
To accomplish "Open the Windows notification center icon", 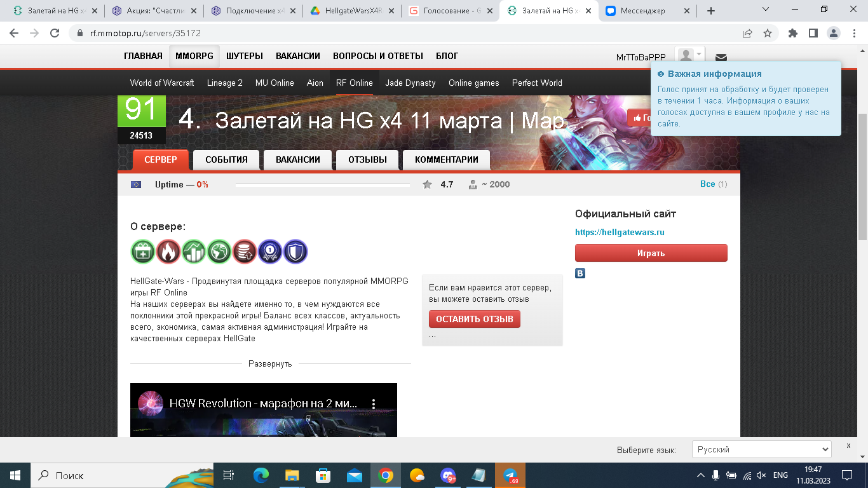I will pos(847,475).
